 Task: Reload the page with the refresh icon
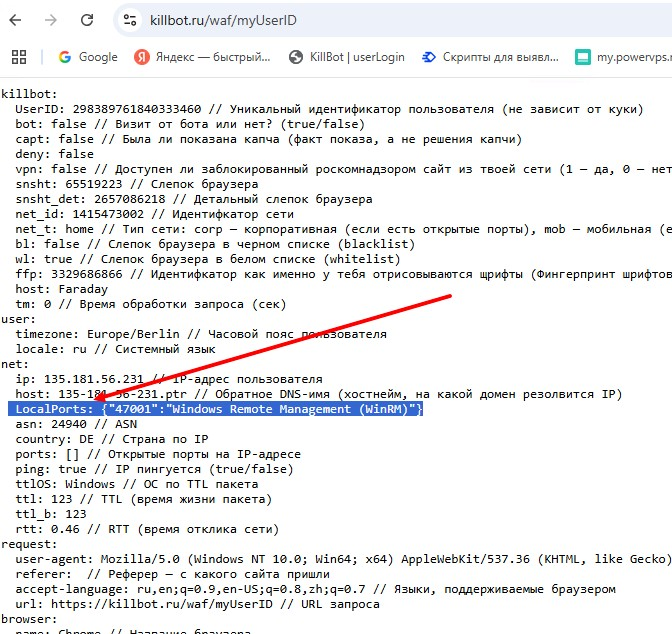(x=87, y=20)
